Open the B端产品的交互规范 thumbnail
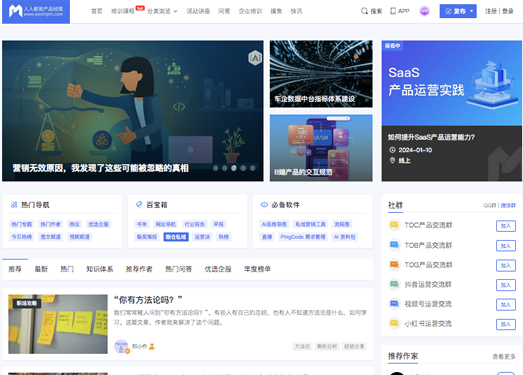 (321, 148)
